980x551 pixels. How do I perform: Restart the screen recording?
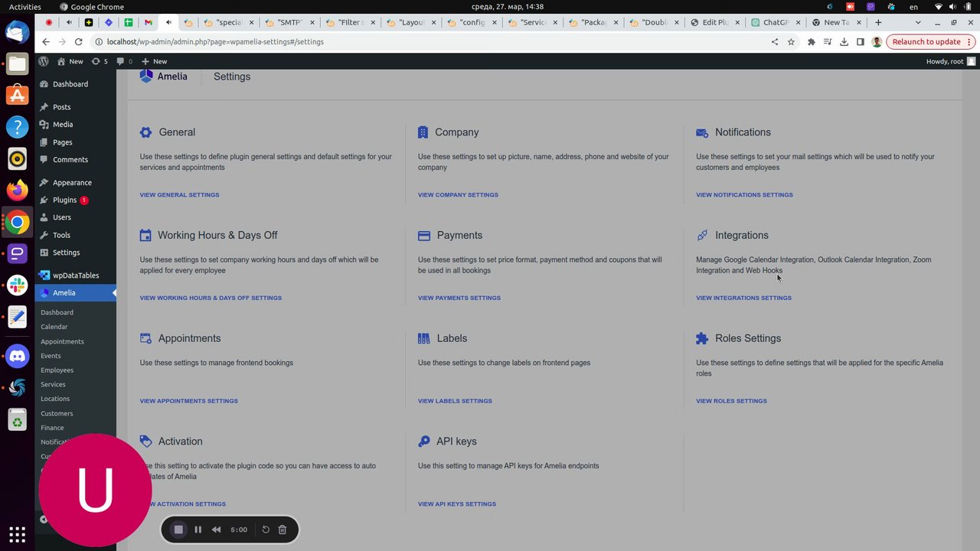[x=266, y=530]
